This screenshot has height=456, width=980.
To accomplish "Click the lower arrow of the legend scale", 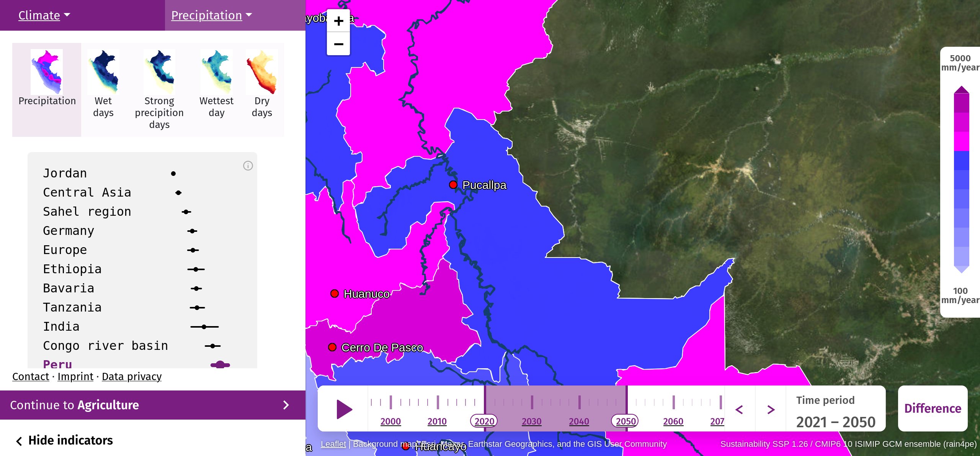I will pyautogui.click(x=961, y=269).
